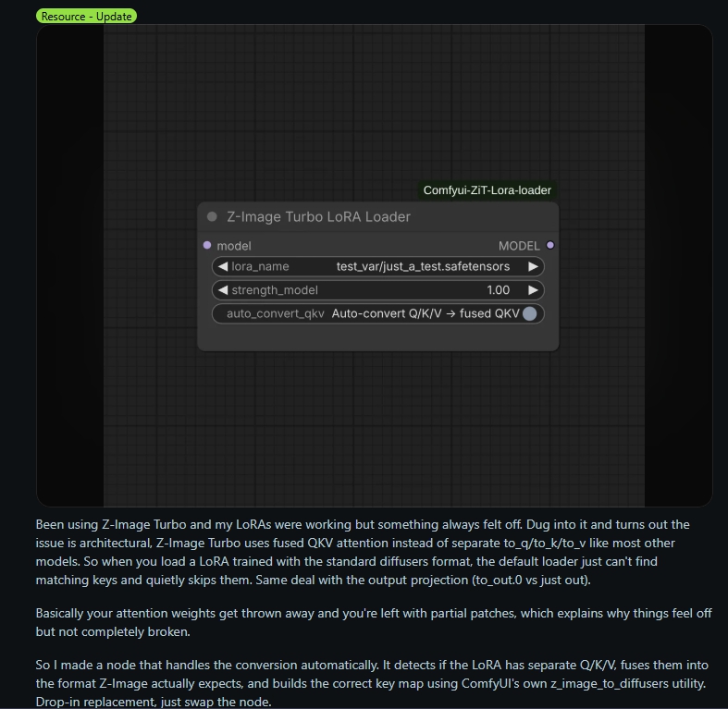Viewport: 728px width, 709px height.
Task: Click the 'MODEL' output label
Action: (519, 246)
